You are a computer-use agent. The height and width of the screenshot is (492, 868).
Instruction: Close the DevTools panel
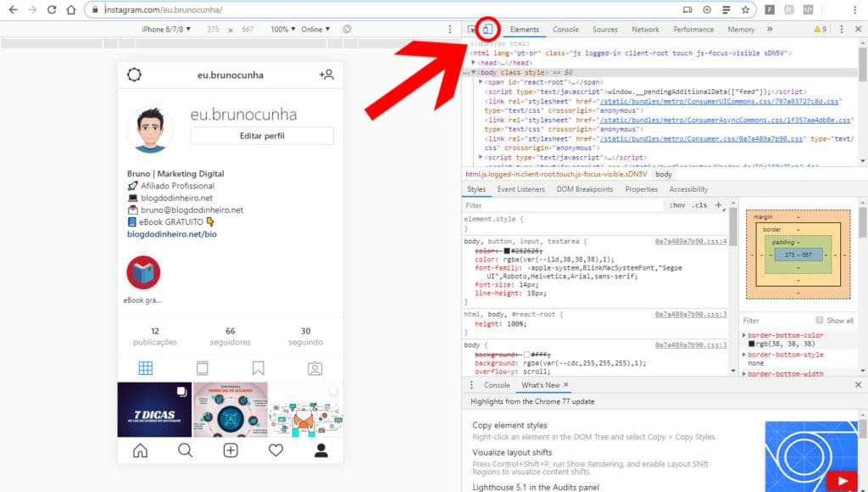point(858,30)
